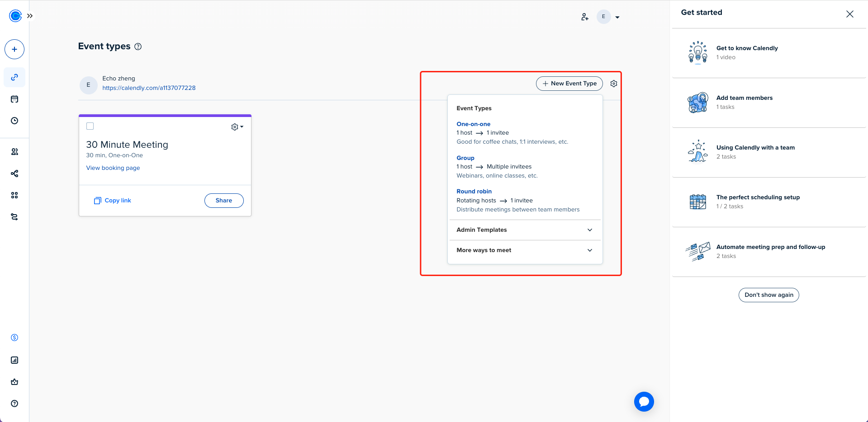Click invite user icon in top bar
This screenshot has width=868, height=422.
point(585,17)
